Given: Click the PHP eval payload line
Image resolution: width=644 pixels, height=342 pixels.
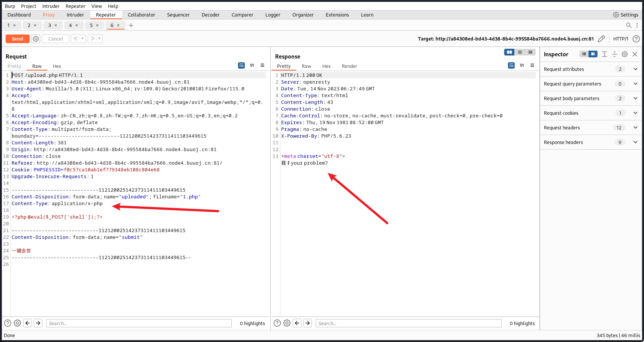Looking at the screenshot, I should pyautogui.click(x=57, y=217).
